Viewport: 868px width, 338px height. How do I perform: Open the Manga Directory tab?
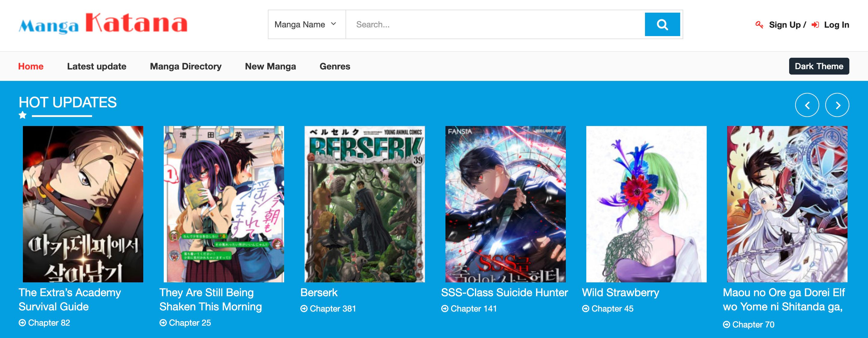[186, 66]
